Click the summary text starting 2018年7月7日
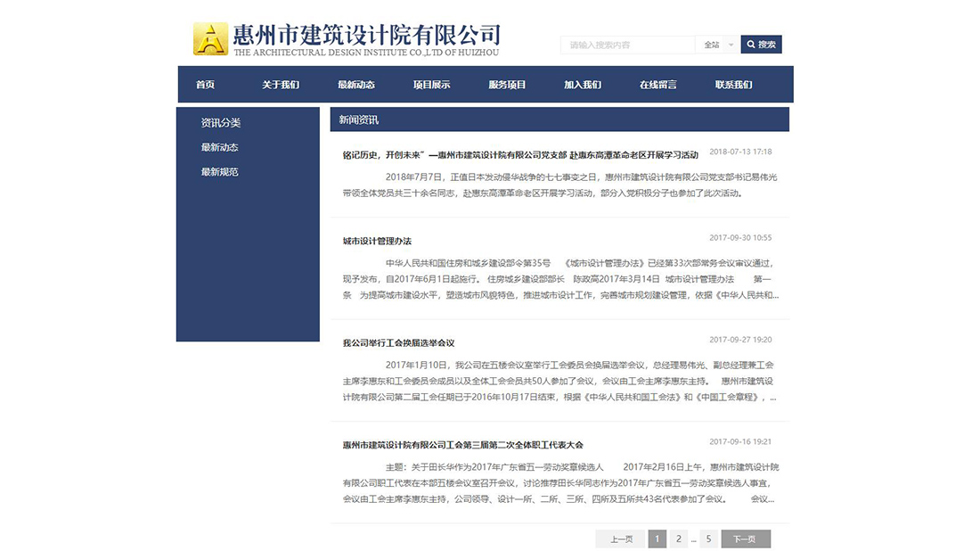This screenshot has height=551, width=980. tap(559, 185)
